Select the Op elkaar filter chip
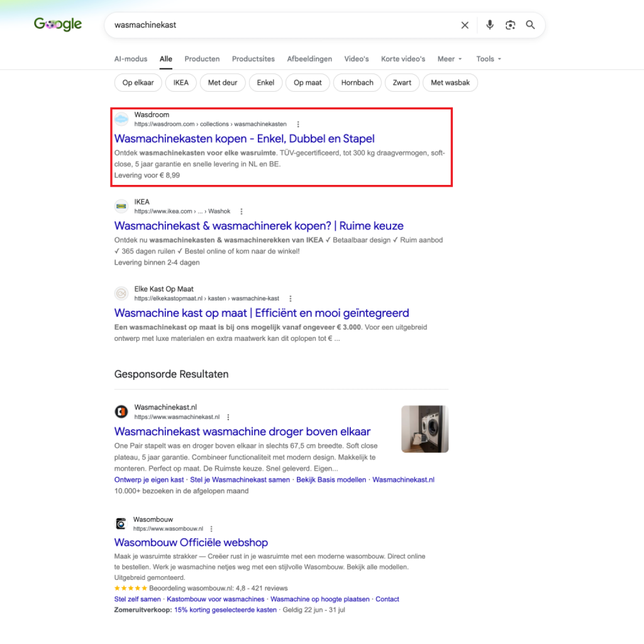This screenshot has height=644, width=644. tap(138, 82)
